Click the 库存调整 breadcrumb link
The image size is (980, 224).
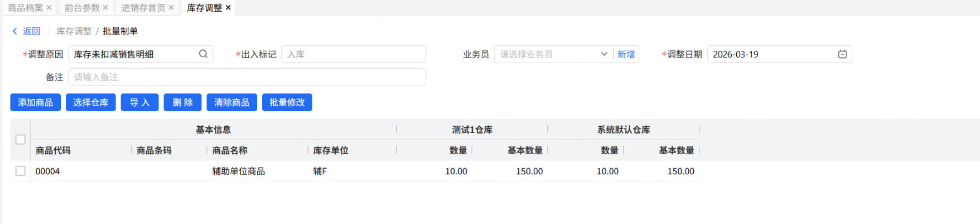[74, 31]
